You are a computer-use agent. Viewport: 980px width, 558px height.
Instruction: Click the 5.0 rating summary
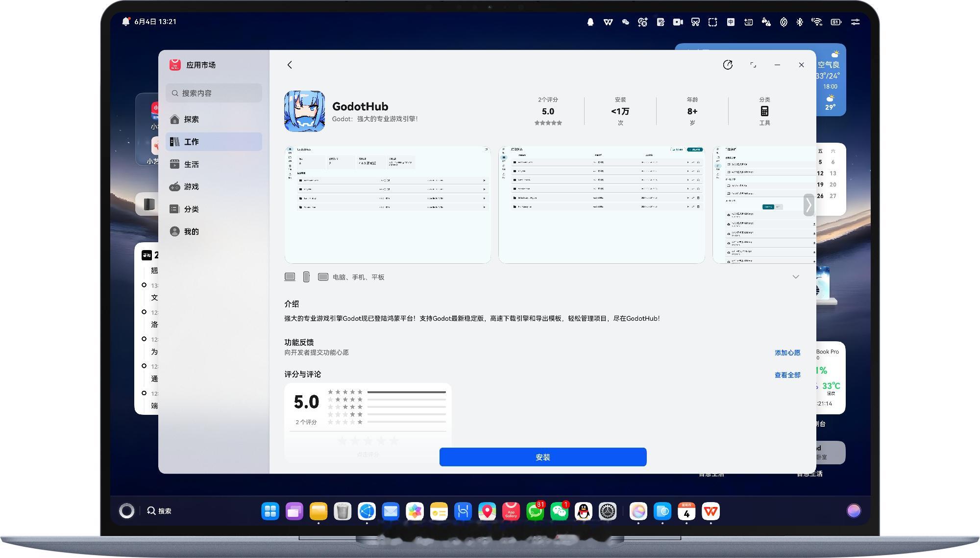[548, 111]
